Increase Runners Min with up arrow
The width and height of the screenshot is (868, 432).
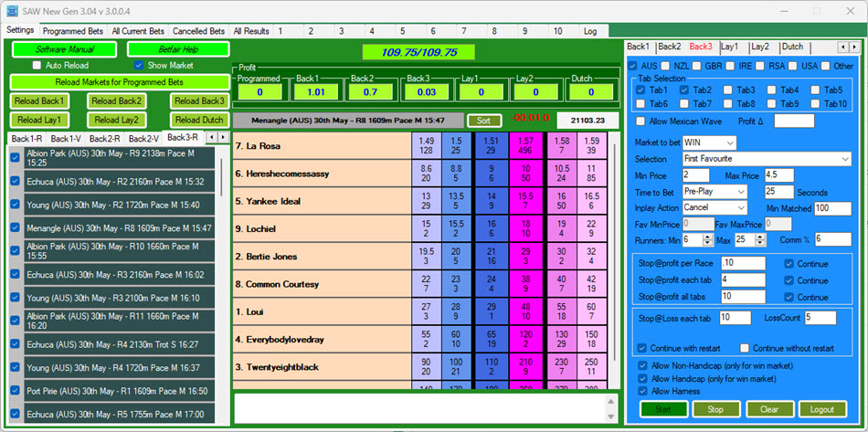709,236
